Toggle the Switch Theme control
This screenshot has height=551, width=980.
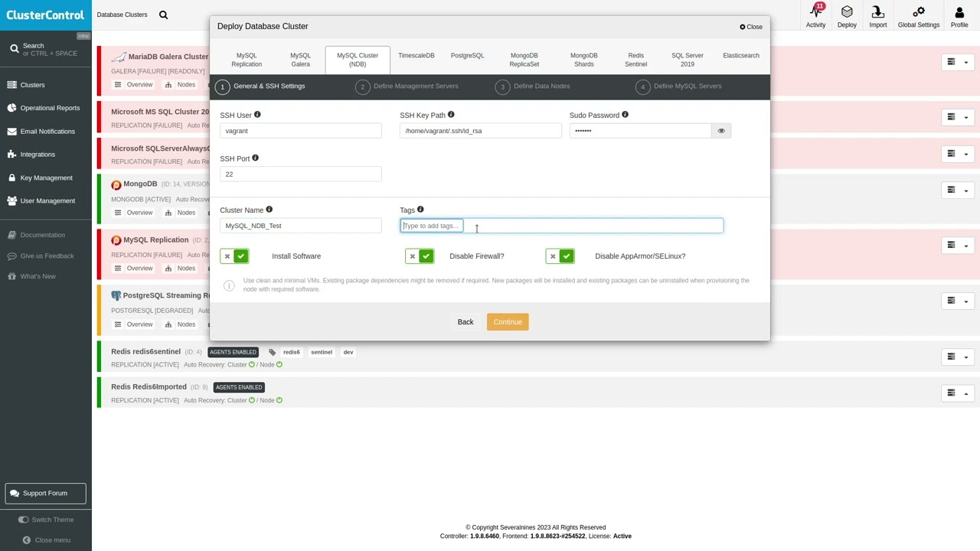click(x=46, y=520)
